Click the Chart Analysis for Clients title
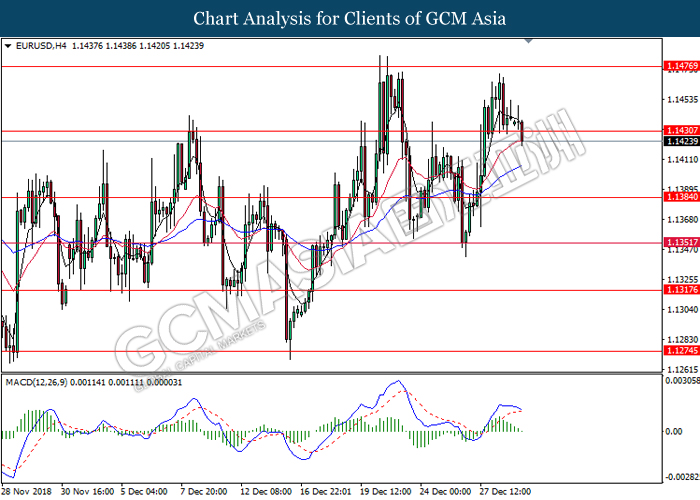The width and height of the screenshot is (700, 500). (350, 19)
